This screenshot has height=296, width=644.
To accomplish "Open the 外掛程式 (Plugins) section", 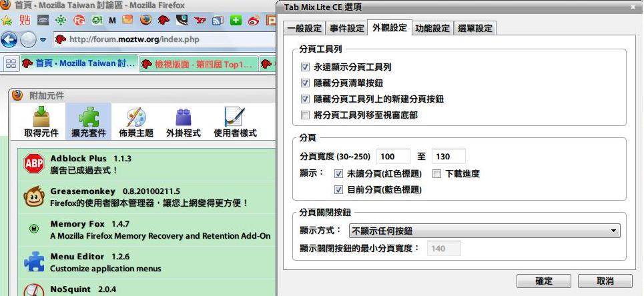I will point(182,123).
